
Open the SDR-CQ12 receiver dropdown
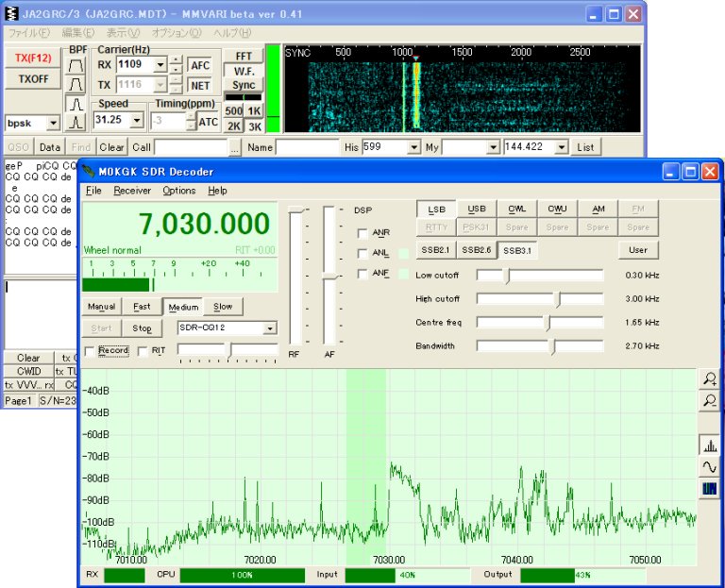click(270, 328)
